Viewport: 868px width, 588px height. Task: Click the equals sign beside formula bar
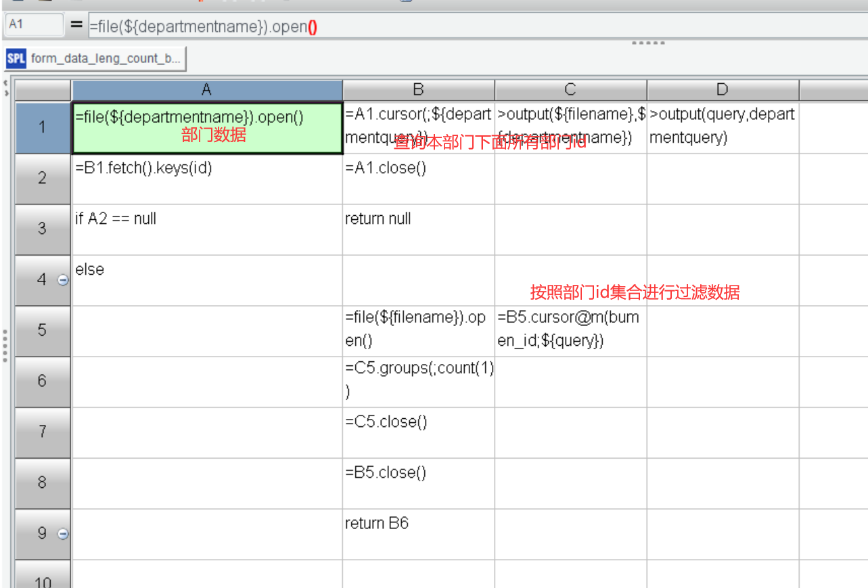76,26
